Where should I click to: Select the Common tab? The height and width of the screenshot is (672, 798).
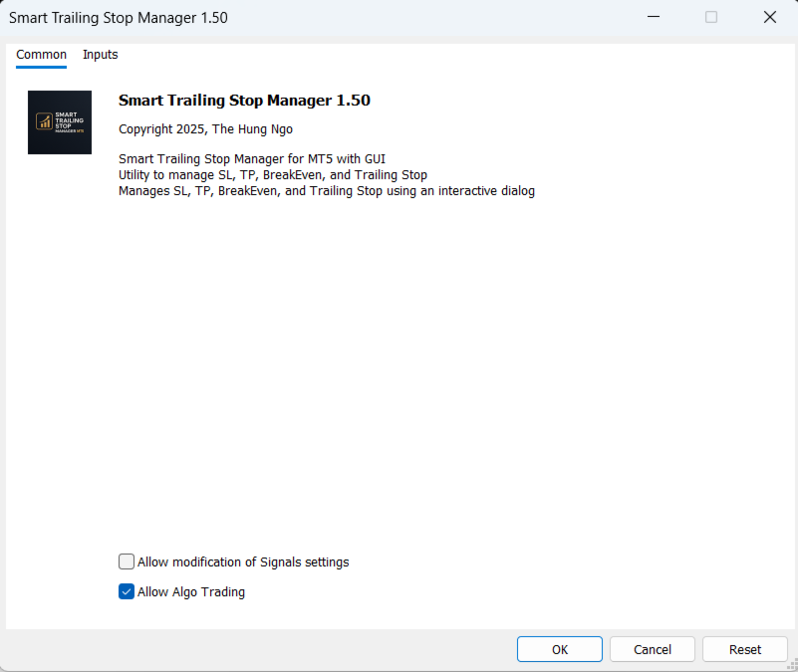coord(41,55)
